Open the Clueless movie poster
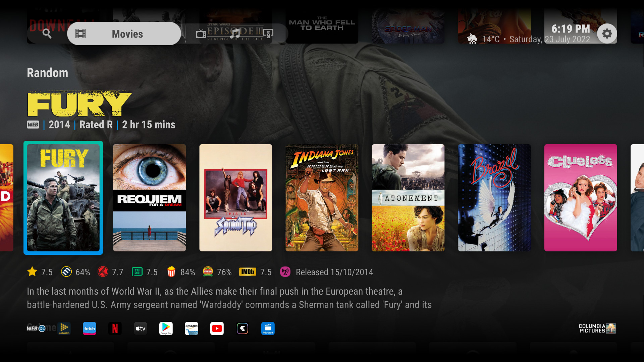 581,198
